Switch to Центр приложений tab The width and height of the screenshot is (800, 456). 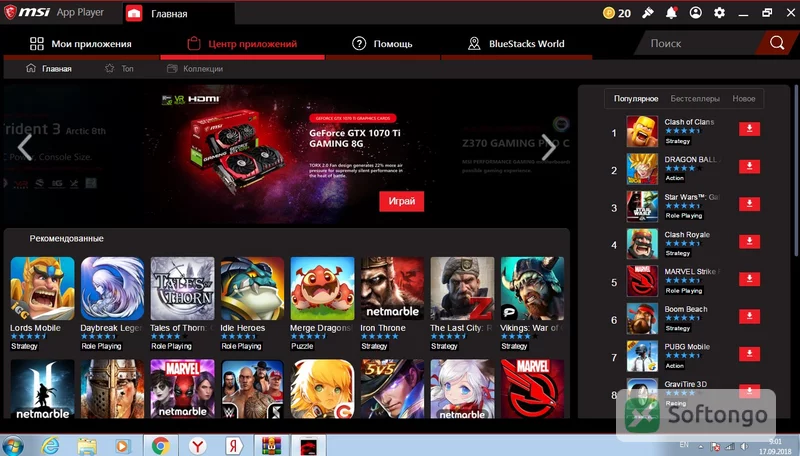point(242,44)
